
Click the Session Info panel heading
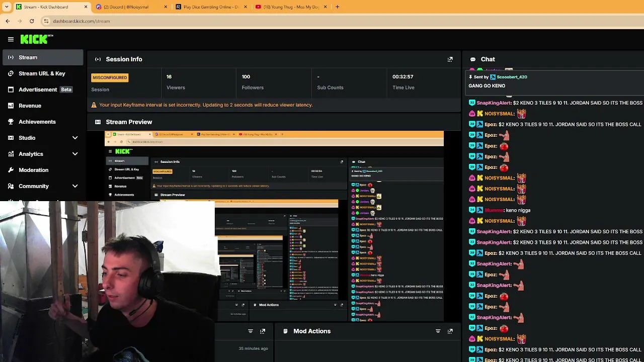click(x=124, y=59)
